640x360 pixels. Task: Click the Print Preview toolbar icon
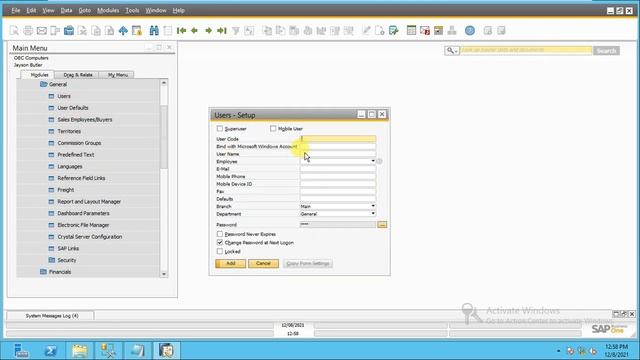[x=14, y=31]
